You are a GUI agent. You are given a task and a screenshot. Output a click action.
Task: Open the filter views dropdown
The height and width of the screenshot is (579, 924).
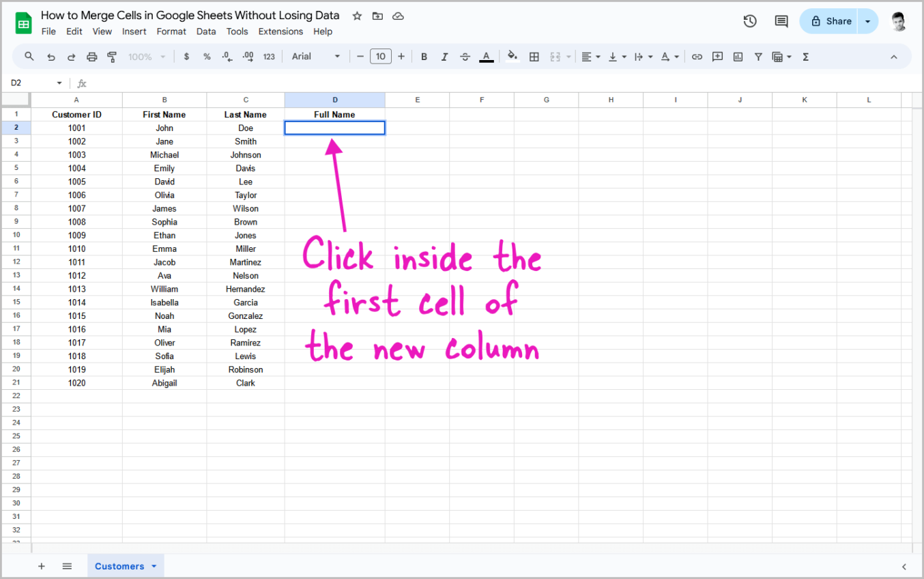pyautogui.click(x=781, y=57)
